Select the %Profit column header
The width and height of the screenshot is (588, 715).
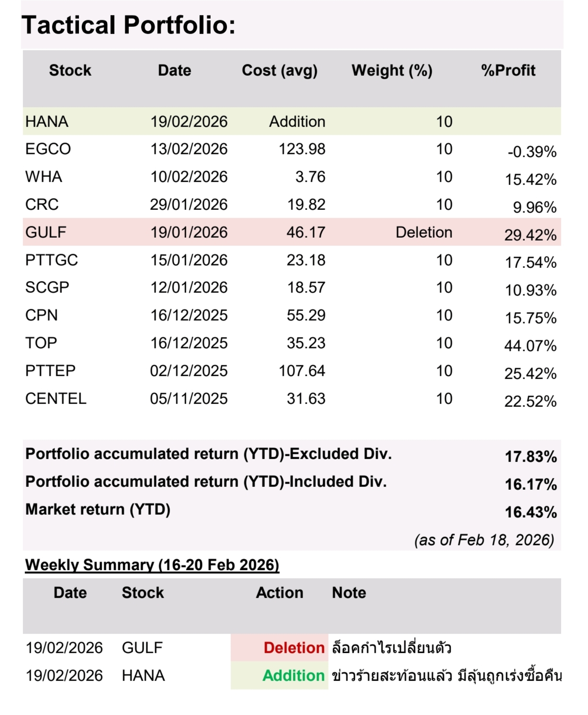tap(508, 70)
